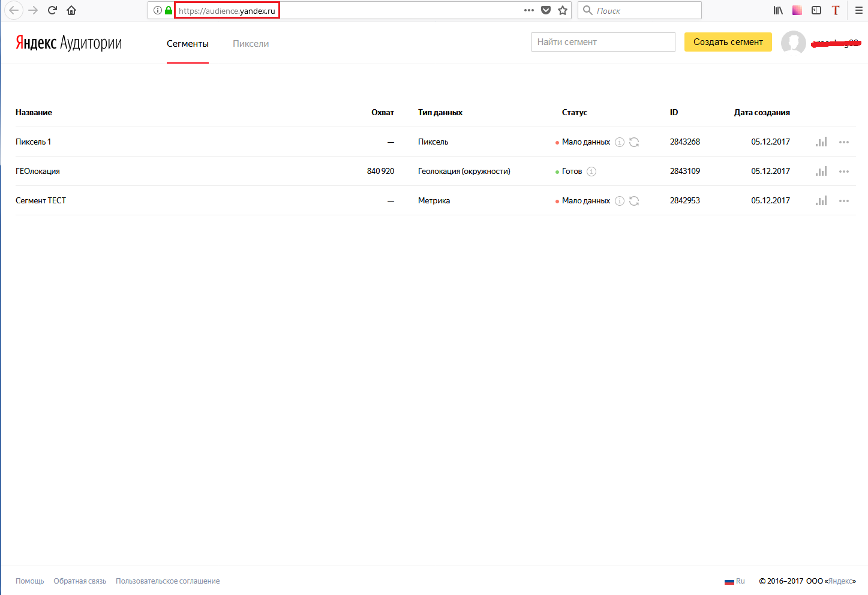Click the pink gradient extension icon
Screen dimensions: 868x595
click(797, 10)
